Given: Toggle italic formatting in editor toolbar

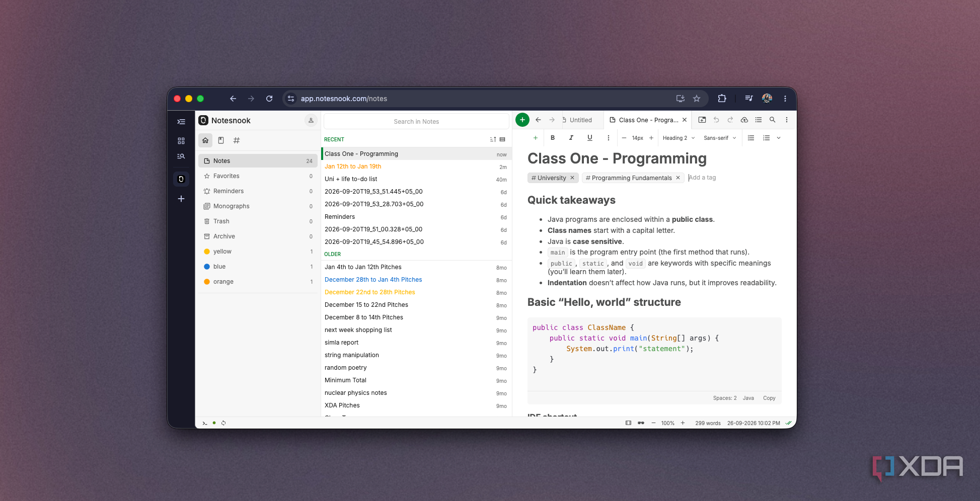Looking at the screenshot, I should 571,138.
